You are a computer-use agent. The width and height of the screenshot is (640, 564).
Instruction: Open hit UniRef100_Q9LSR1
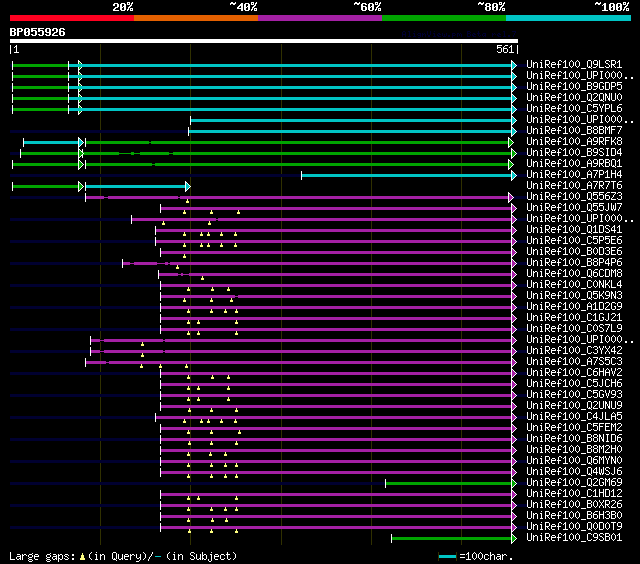pos(574,64)
